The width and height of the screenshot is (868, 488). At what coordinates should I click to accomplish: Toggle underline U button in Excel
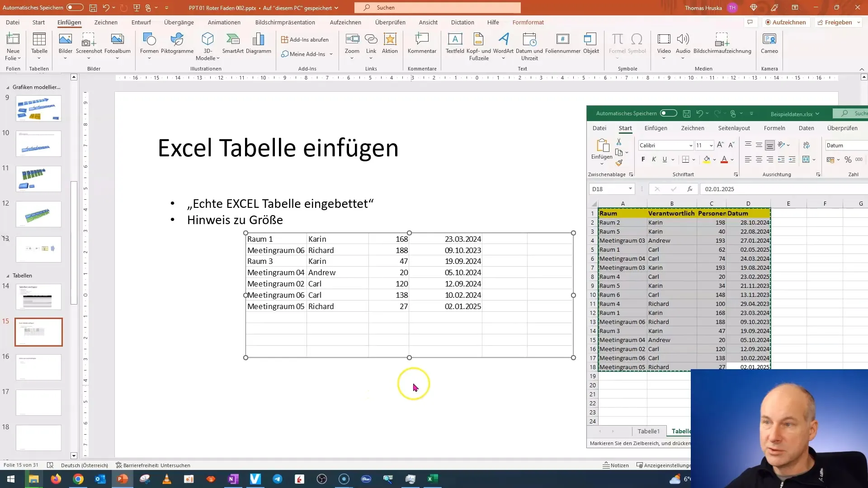665,160
